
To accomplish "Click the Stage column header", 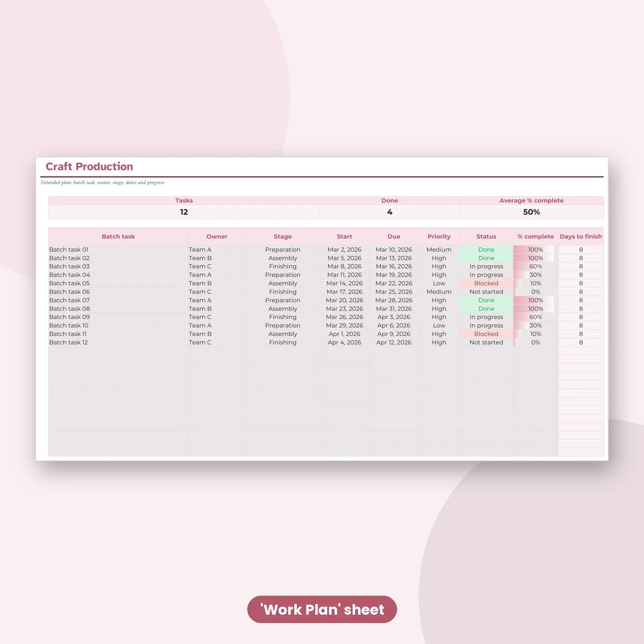I will tap(283, 236).
